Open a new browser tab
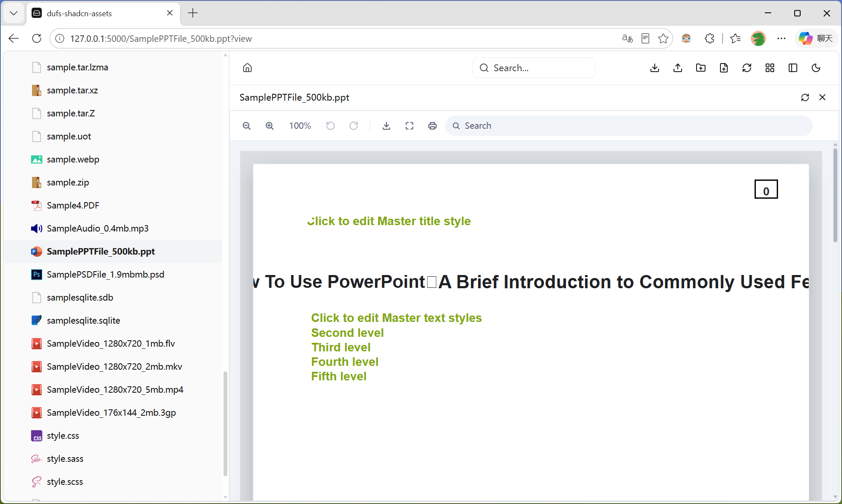This screenshot has width=842, height=504. pos(193,13)
